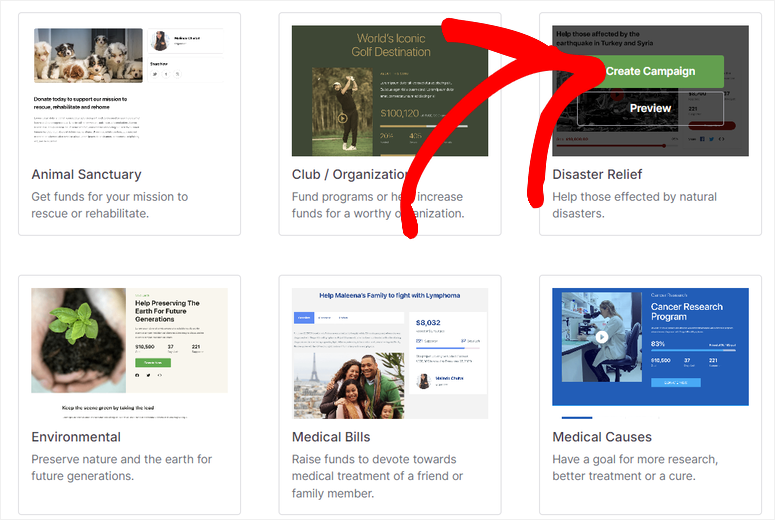Viewport: 775px width, 520px height.
Task: Click the Medical Causes title
Action: [602, 437]
